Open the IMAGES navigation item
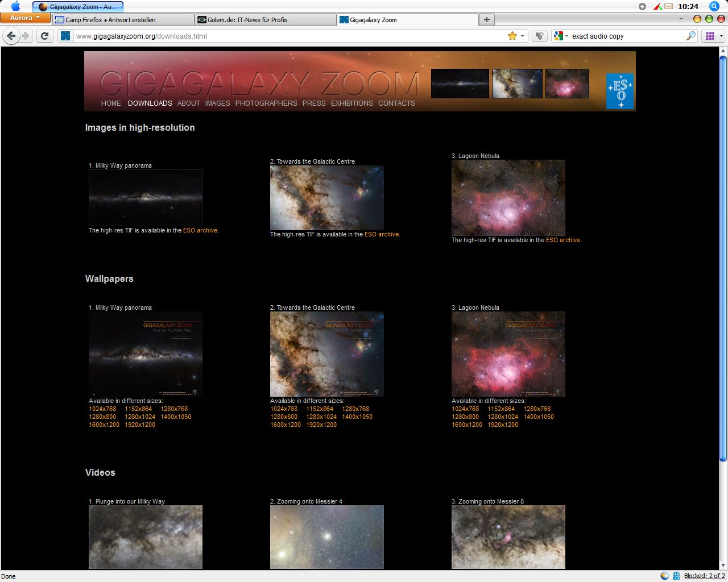This screenshot has height=582, width=728. pyautogui.click(x=218, y=103)
